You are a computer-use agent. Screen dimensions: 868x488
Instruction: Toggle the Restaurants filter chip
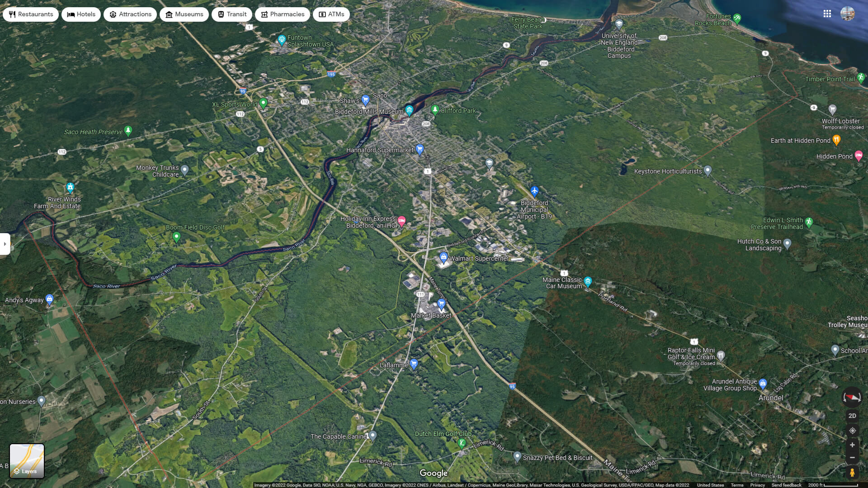click(30, 14)
